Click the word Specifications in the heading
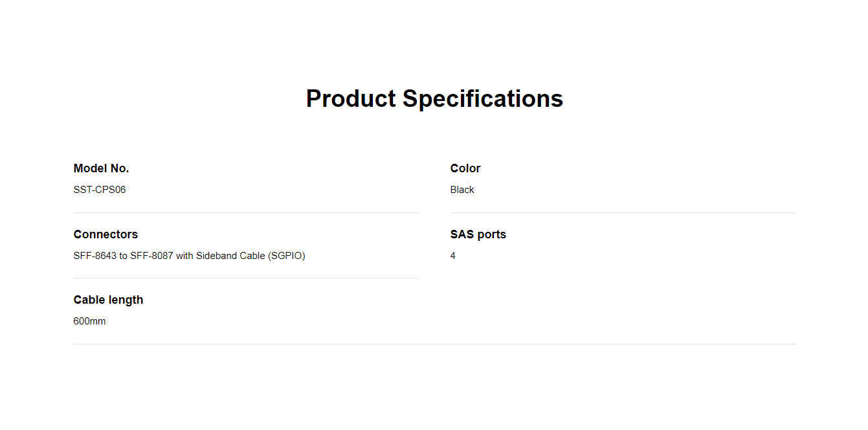Viewport: 868px width, 430px height. [x=483, y=99]
